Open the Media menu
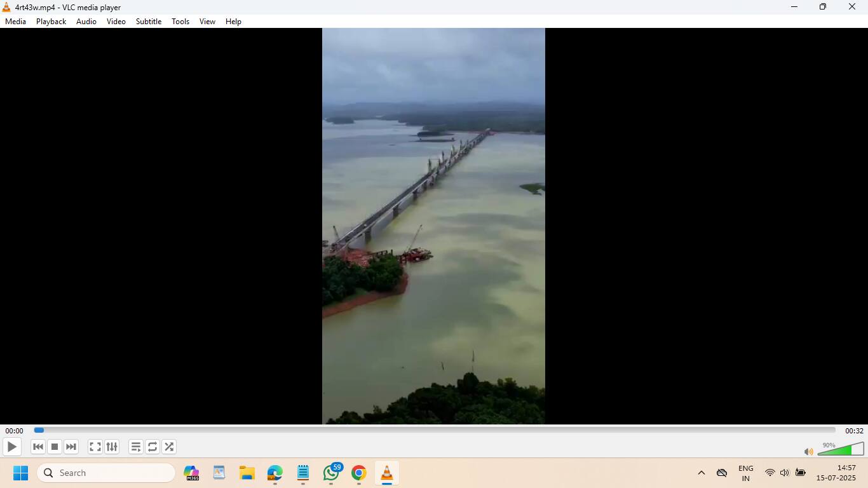868x488 pixels. (16, 22)
